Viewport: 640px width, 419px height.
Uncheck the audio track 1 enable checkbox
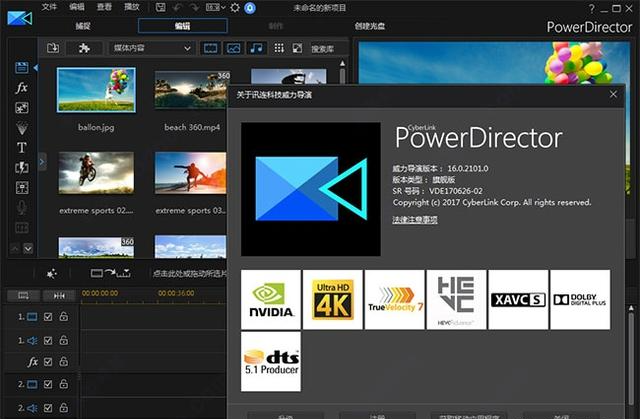(48, 340)
